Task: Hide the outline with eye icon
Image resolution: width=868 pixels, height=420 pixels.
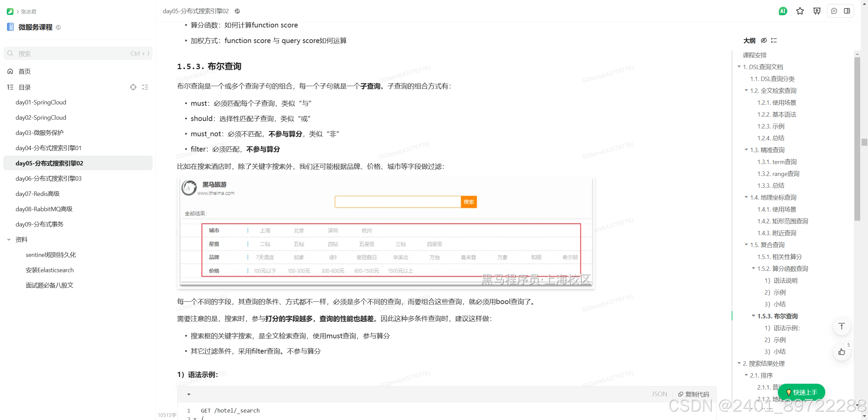Action: pyautogui.click(x=764, y=40)
